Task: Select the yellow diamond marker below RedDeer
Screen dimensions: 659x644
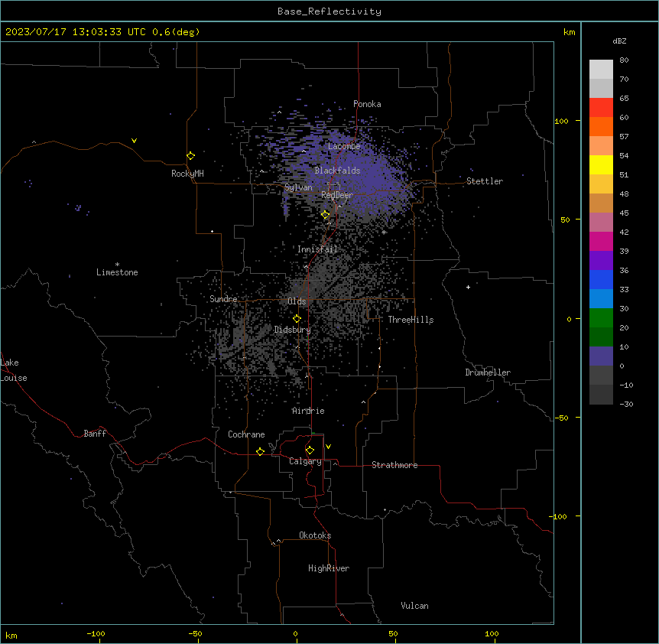Action: tap(326, 215)
